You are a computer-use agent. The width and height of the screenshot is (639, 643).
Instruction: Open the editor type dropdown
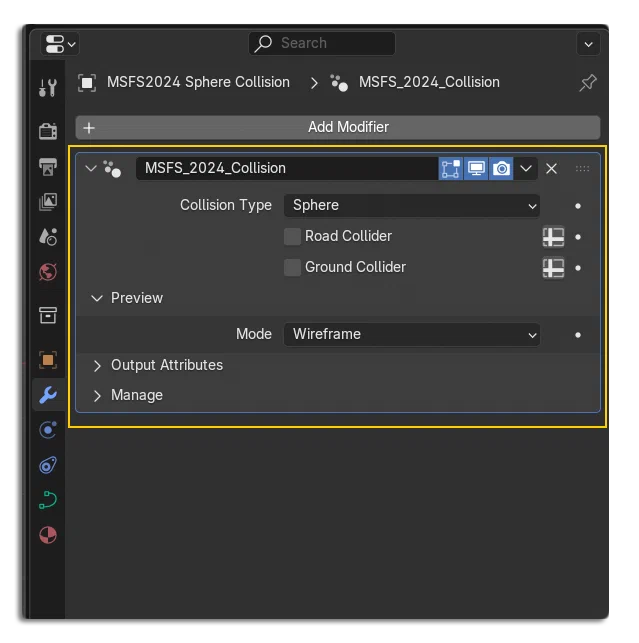(x=60, y=44)
